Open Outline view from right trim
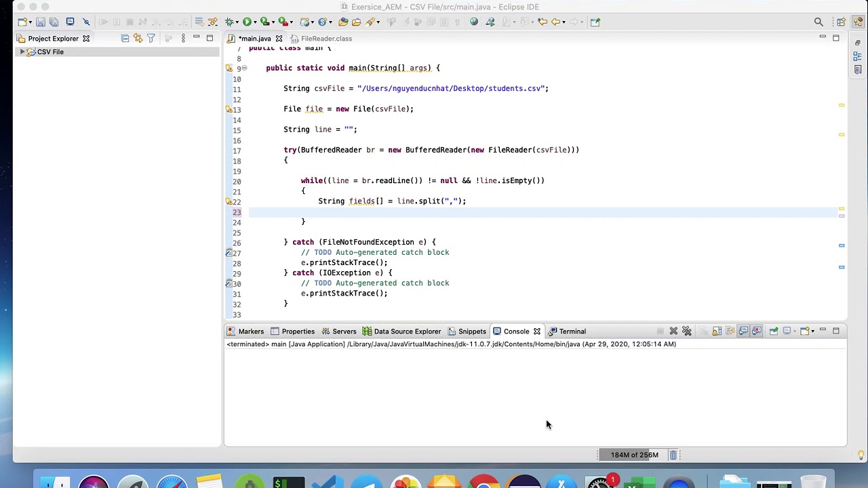868x488 pixels. coord(858,56)
